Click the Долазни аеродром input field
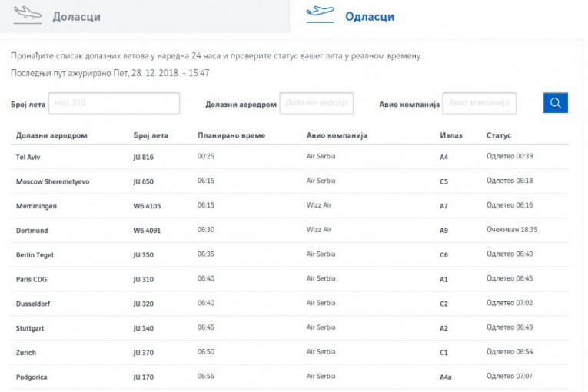The width and height of the screenshot is (588, 392). [316, 104]
